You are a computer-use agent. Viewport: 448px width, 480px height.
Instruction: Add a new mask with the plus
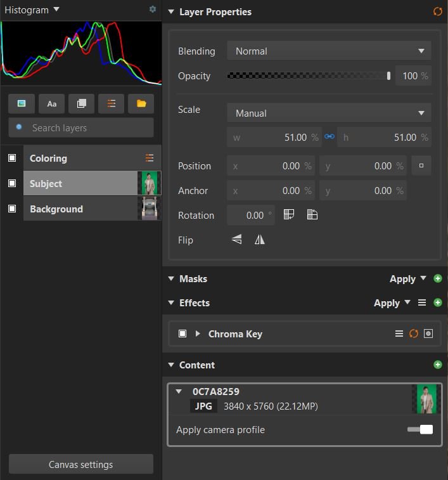tap(438, 278)
